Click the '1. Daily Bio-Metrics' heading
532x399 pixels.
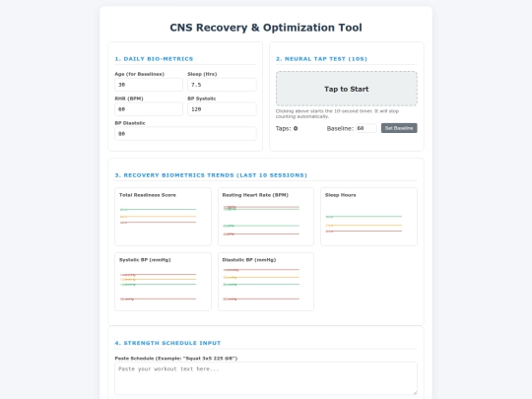pyautogui.click(x=154, y=59)
